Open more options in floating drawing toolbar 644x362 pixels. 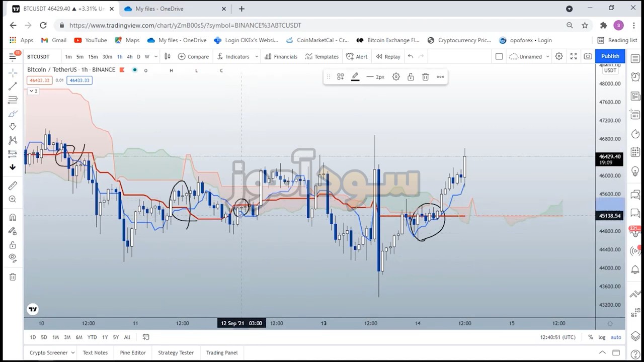(440, 77)
